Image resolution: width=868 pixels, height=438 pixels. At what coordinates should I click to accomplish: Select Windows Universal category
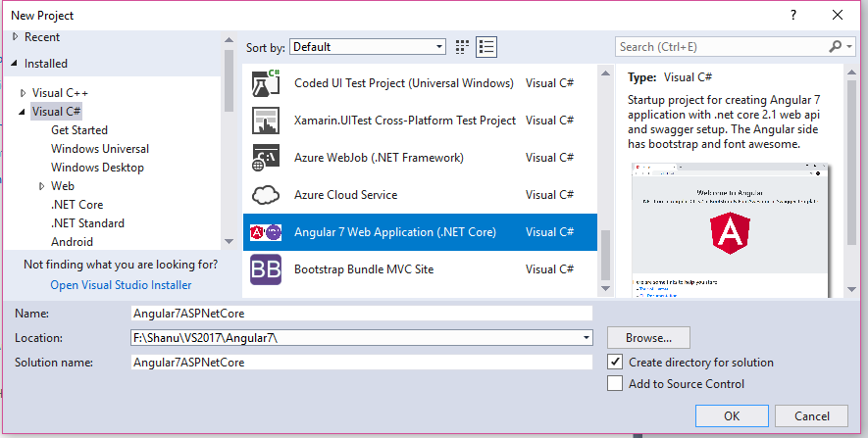point(100,149)
